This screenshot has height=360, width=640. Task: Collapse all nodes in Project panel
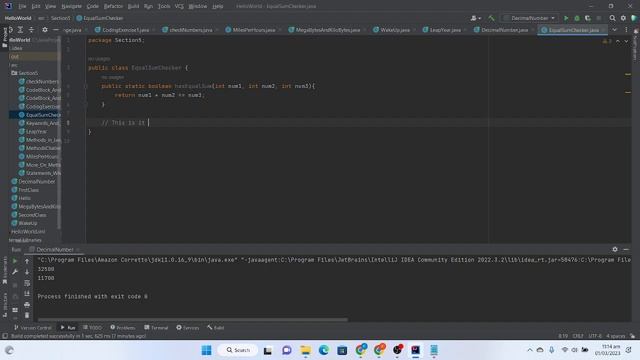coord(31,30)
